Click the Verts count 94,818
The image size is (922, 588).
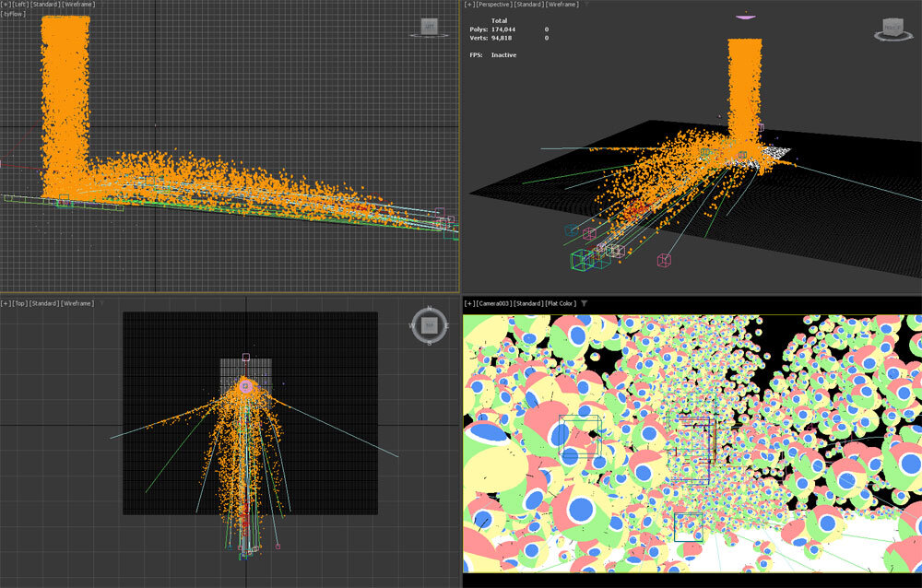click(502, 38)
